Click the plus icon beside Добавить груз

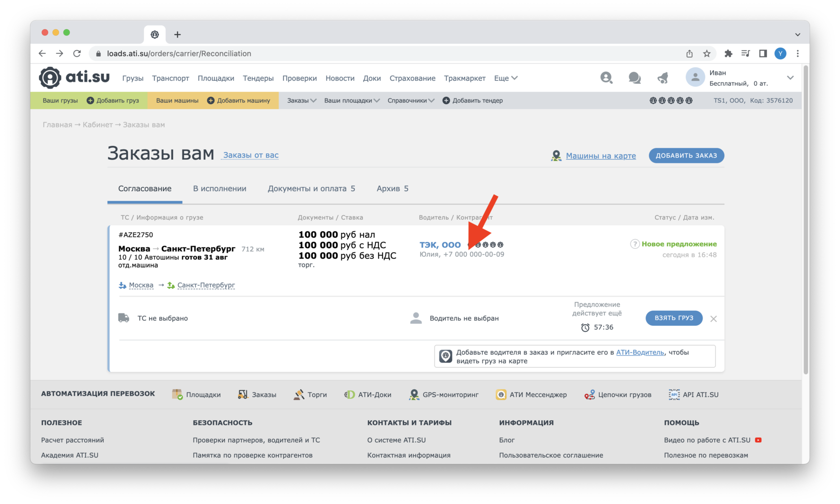(x=90, y=100)
